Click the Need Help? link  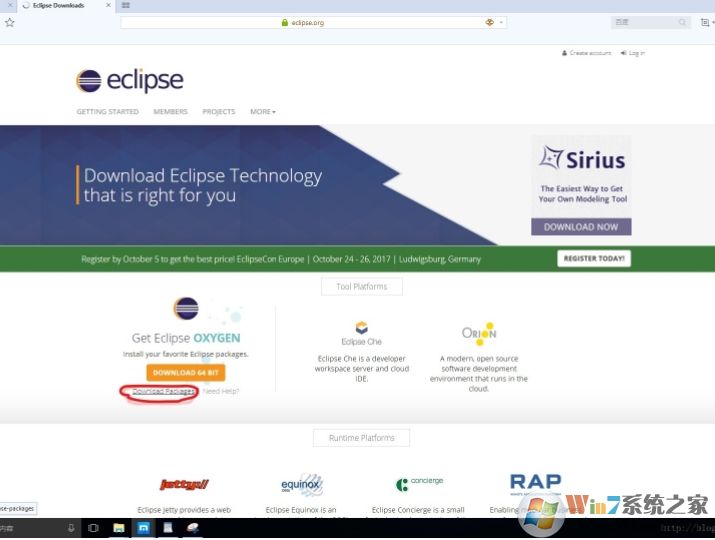(x=221, y=391)
